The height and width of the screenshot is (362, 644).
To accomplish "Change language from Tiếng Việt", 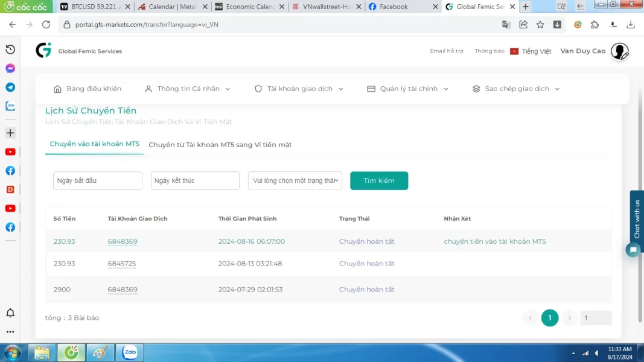I will click(531, 51).
